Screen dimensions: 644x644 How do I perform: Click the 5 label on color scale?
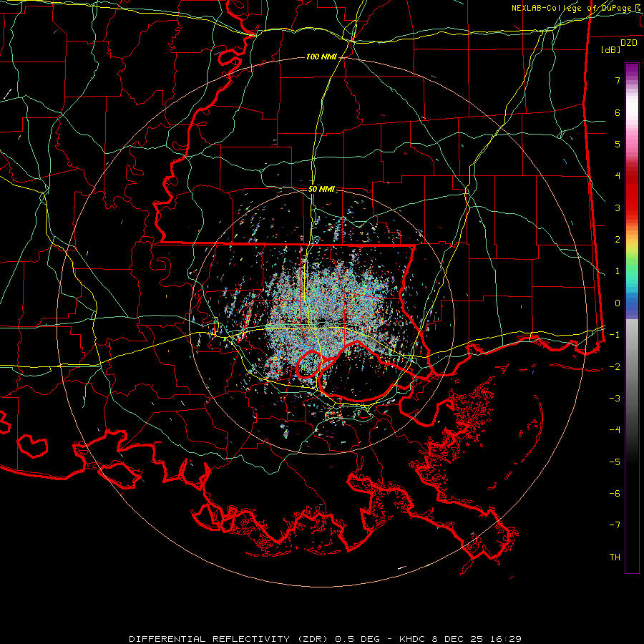(618, 144)
